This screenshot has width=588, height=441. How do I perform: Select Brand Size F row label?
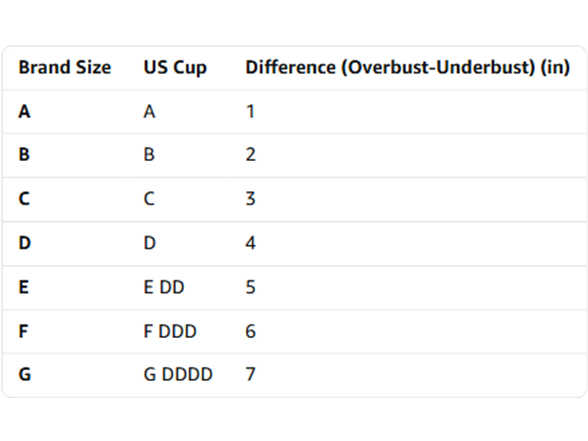coord(23,332)
